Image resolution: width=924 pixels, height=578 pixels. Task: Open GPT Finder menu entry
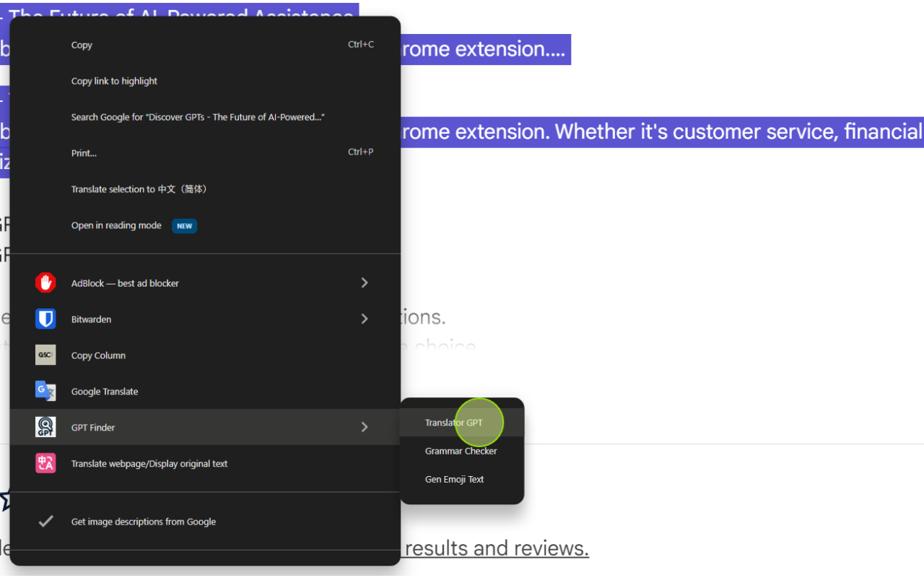(x=205, y=427)
